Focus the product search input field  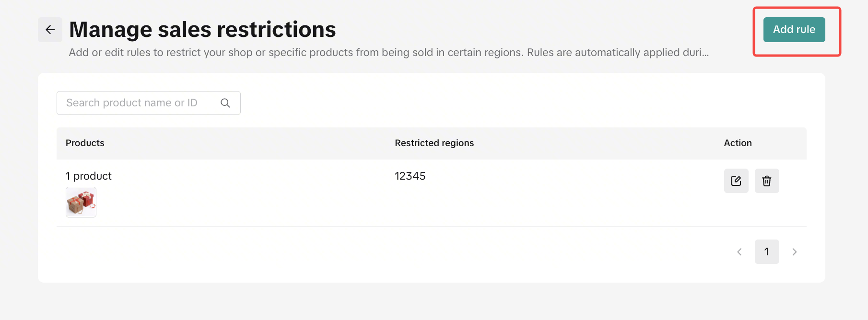click(139, 103)
